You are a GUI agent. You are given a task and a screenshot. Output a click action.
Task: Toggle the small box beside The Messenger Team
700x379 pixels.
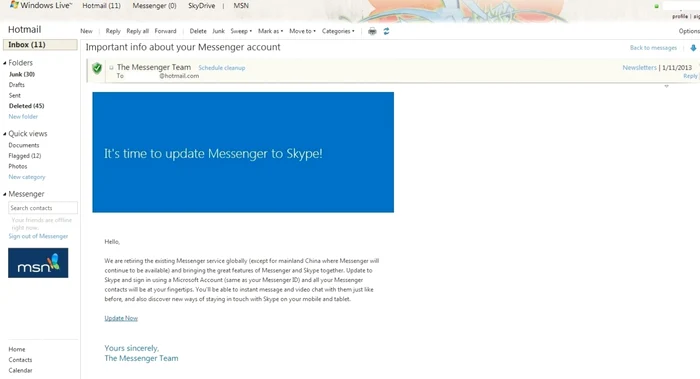[x=111, y=68]
